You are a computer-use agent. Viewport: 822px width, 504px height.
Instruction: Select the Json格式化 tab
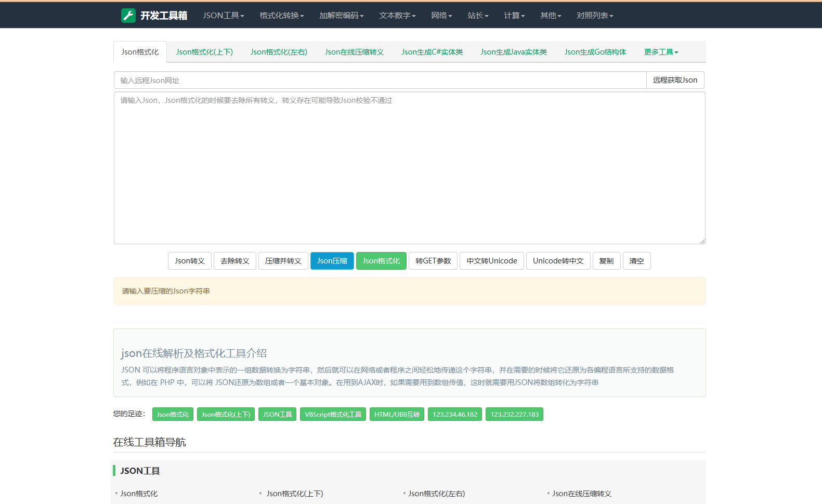click(x=140, y=52)
